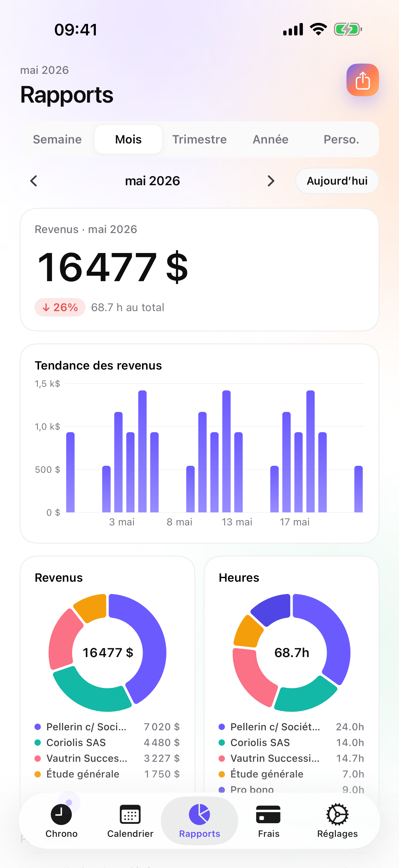Tap the Aujourd'hui button
Viewport: 399px width, 868px height.
tap(337, 181)
